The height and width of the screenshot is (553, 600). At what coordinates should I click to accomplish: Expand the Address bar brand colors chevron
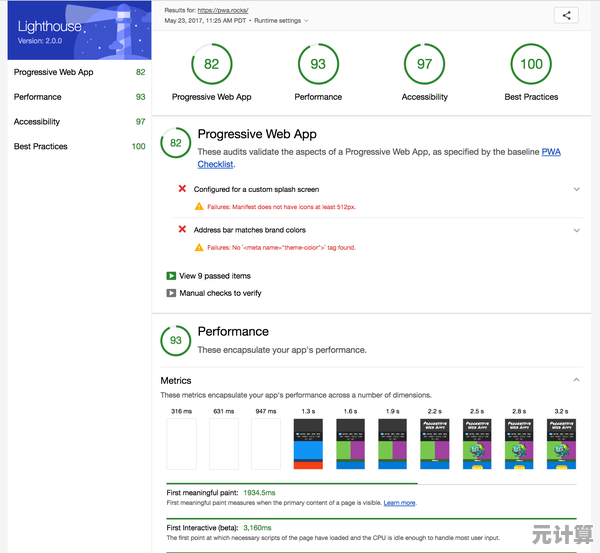(x=576, y=230)
